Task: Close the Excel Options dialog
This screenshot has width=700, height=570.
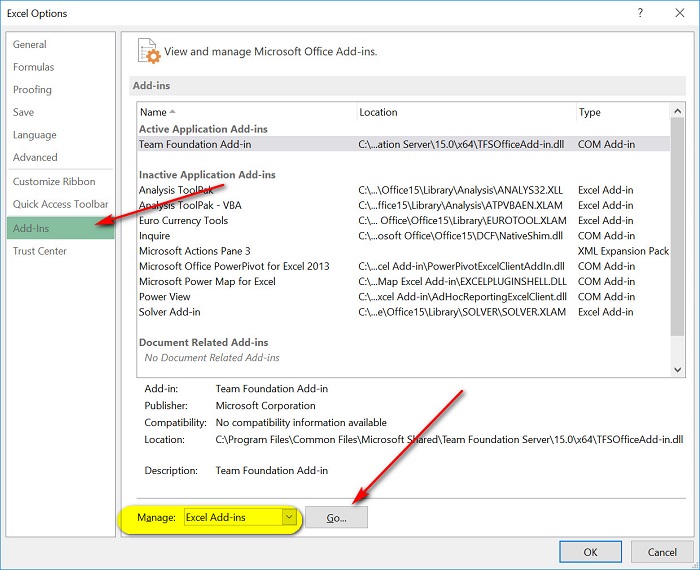Action: (x=678, y=14)
